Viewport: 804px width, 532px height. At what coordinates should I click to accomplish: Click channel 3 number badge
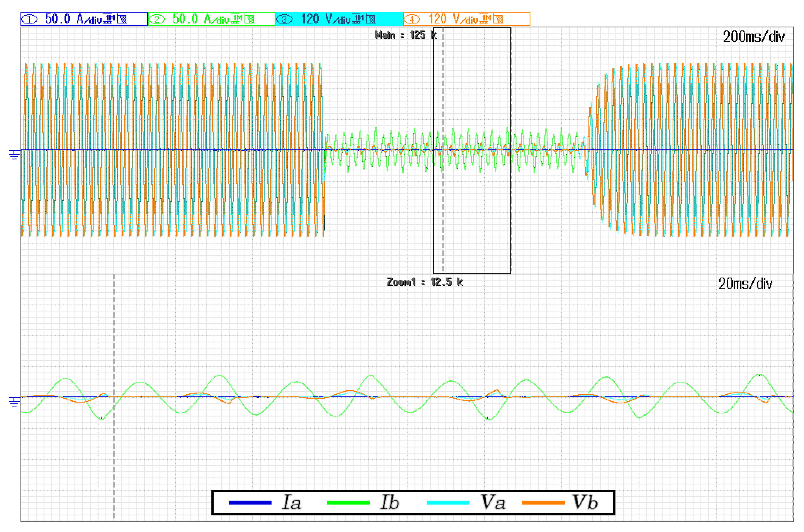[284, 19]
